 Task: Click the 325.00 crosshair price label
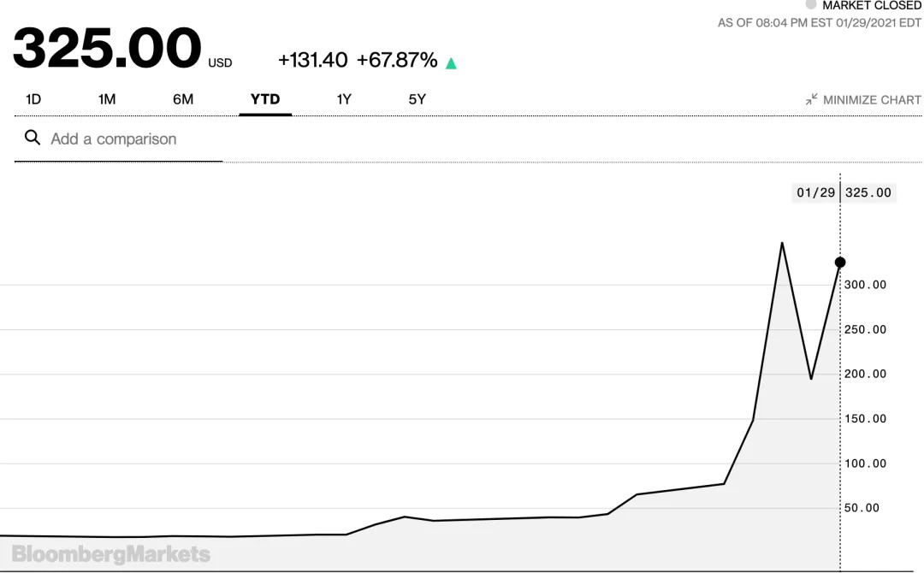point(868,192)
